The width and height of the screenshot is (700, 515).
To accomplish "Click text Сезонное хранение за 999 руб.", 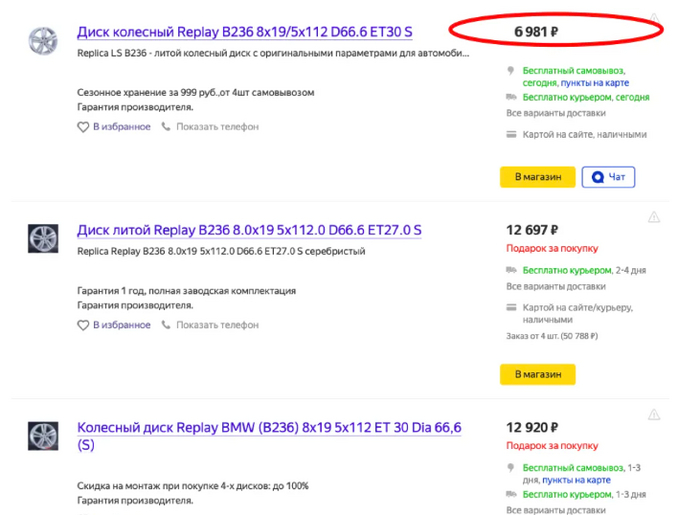I will tap(196, 92).
